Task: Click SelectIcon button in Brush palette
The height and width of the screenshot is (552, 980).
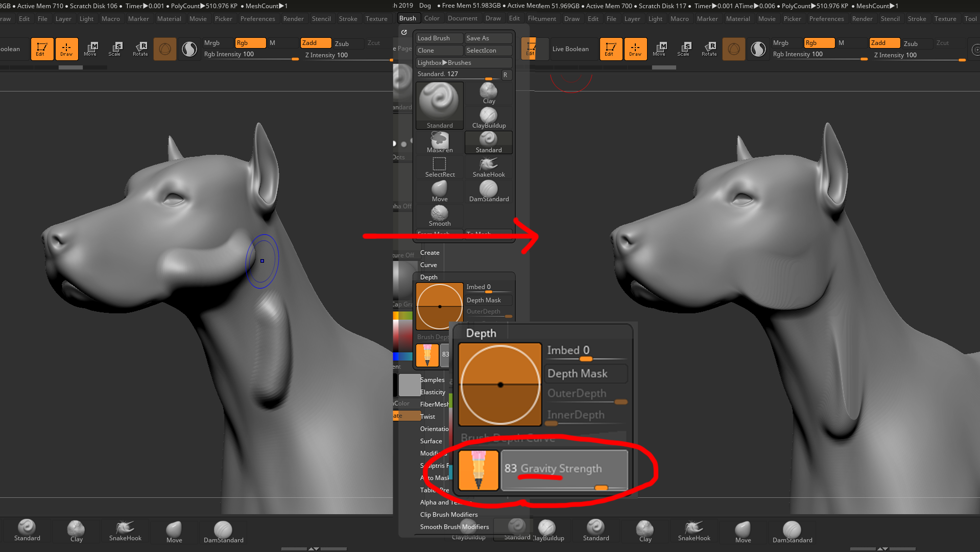Action: click(489, 51)
